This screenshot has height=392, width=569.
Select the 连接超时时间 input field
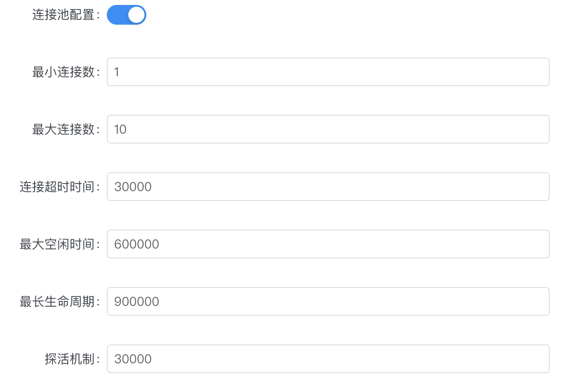[x=328, y=187]
